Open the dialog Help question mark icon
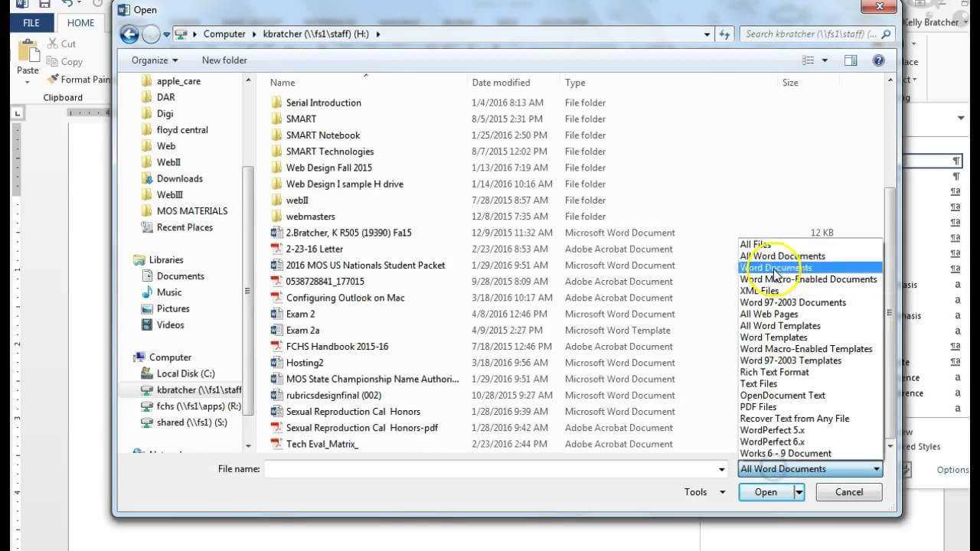 (878, 60)
